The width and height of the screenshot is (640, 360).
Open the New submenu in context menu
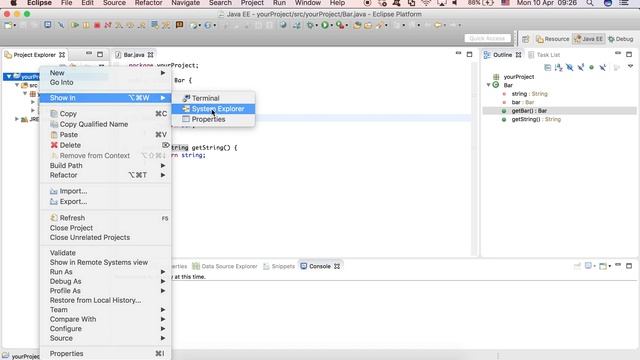click(x=106, y=73)
